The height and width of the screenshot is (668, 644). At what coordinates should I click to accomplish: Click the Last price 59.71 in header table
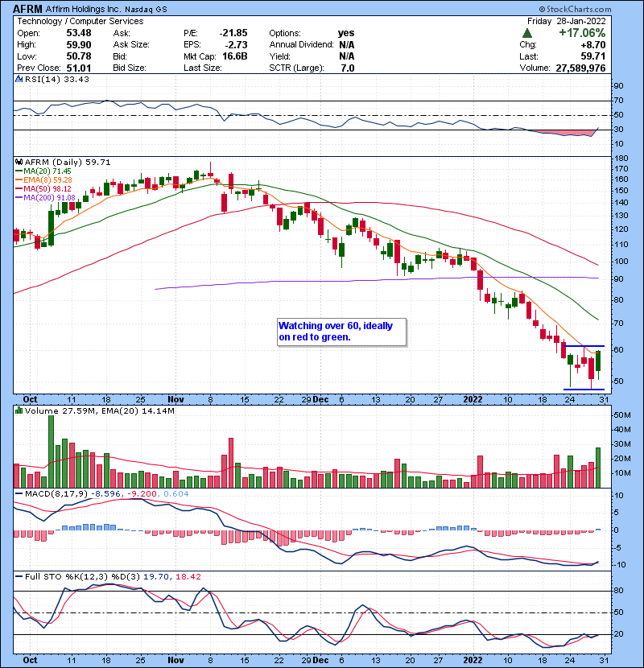593,56
